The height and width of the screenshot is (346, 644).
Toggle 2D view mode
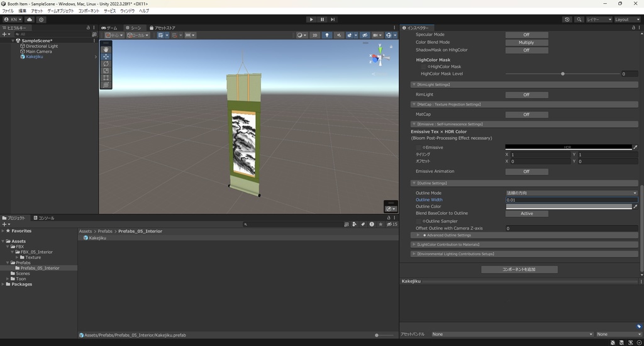click(x=315, y=35)
